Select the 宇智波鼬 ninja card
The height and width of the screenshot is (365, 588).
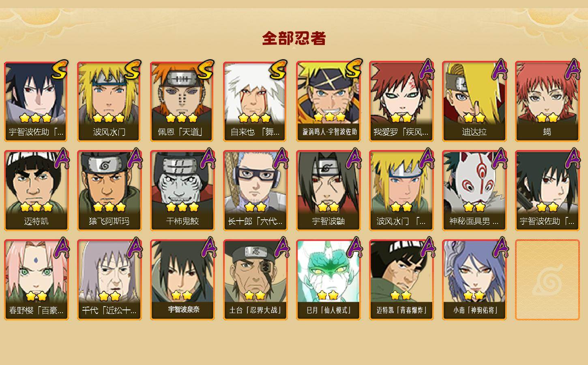pyautogui.click(x=328, y=191)
